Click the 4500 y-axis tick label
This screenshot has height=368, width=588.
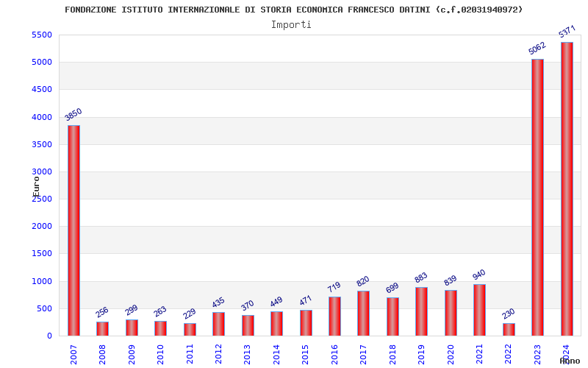tap(42, 89)
